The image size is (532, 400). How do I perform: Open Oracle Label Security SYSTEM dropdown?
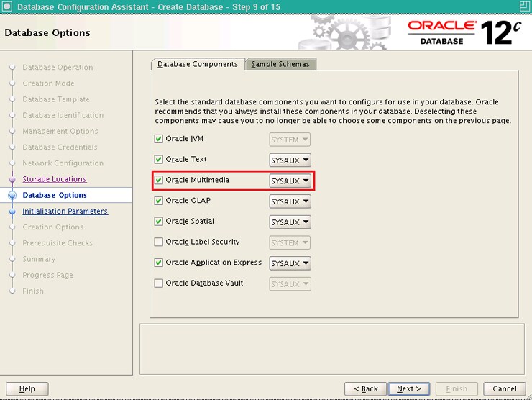coord(290,242)
